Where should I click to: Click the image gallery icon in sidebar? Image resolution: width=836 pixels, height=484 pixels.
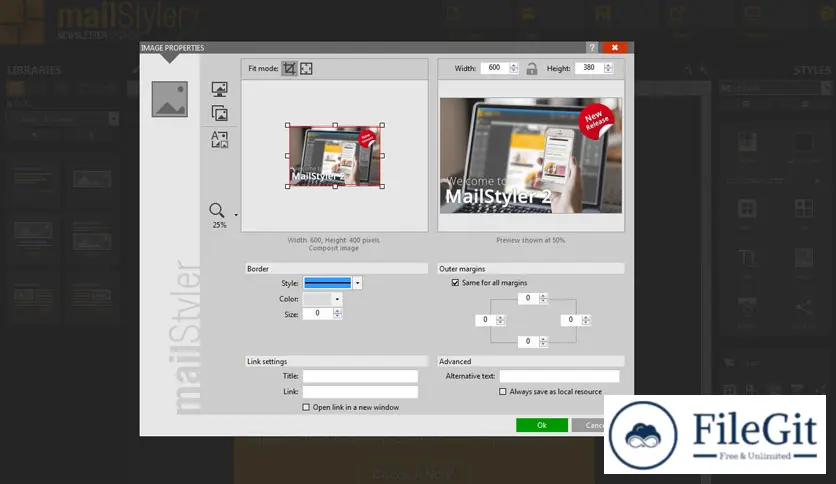point(219,114)
